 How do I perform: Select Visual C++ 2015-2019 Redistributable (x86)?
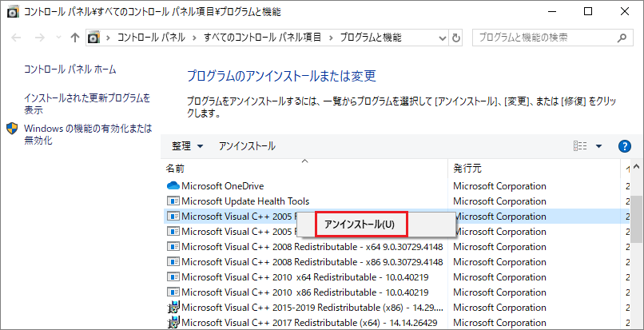pos(312,308)
